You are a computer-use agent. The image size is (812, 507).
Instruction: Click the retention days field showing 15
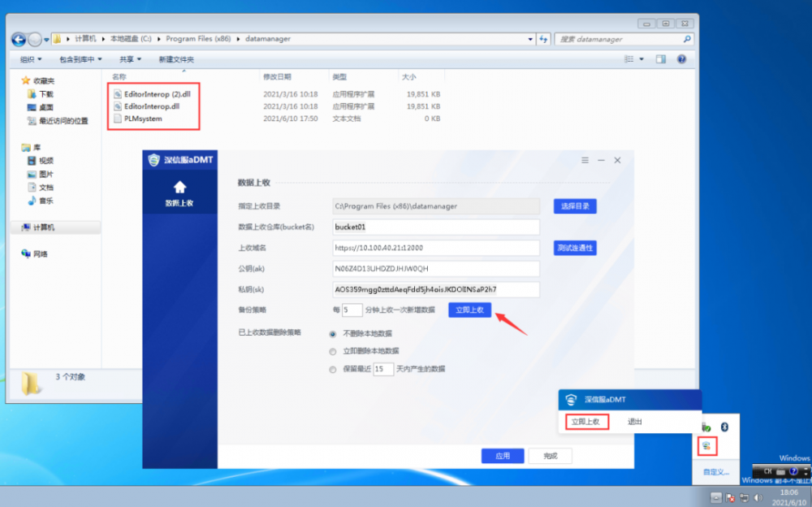click(383, 369)
